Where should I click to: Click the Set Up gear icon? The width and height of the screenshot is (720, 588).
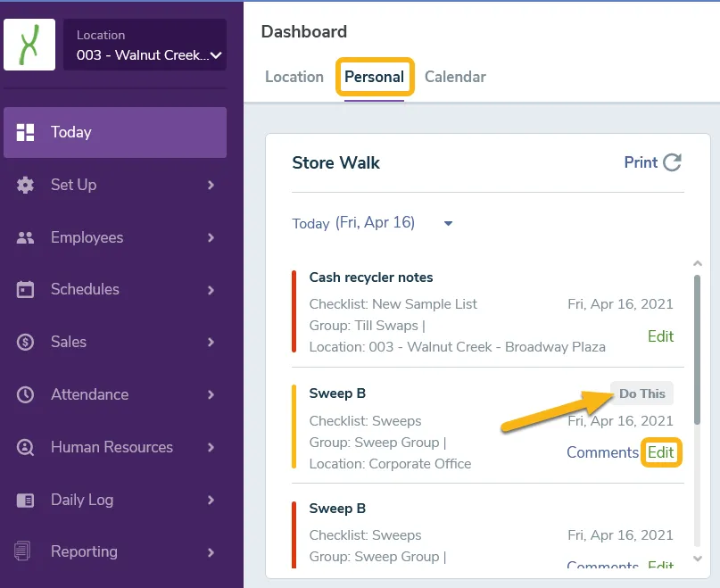click(25, 185)
